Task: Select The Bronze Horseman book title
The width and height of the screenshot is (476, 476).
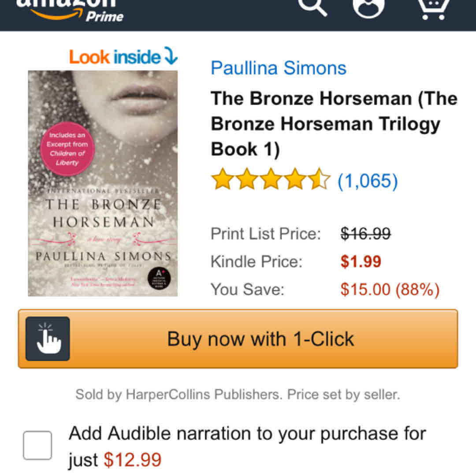Action: (334, 124)
